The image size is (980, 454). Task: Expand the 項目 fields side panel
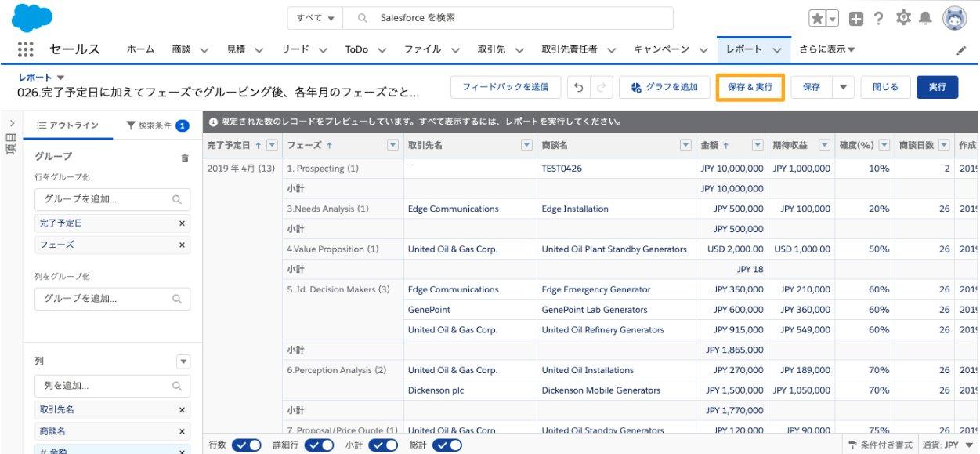pos(11,123)
